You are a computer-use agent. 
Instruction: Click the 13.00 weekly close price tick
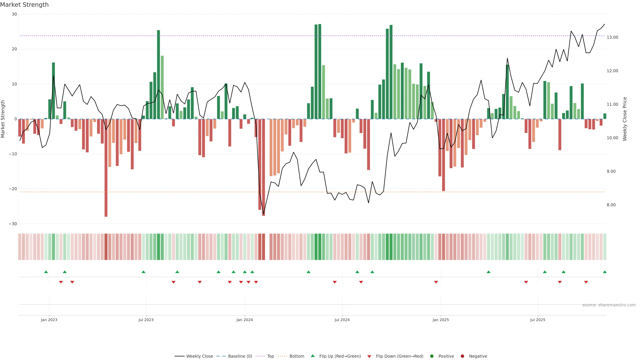coord(612,37)
